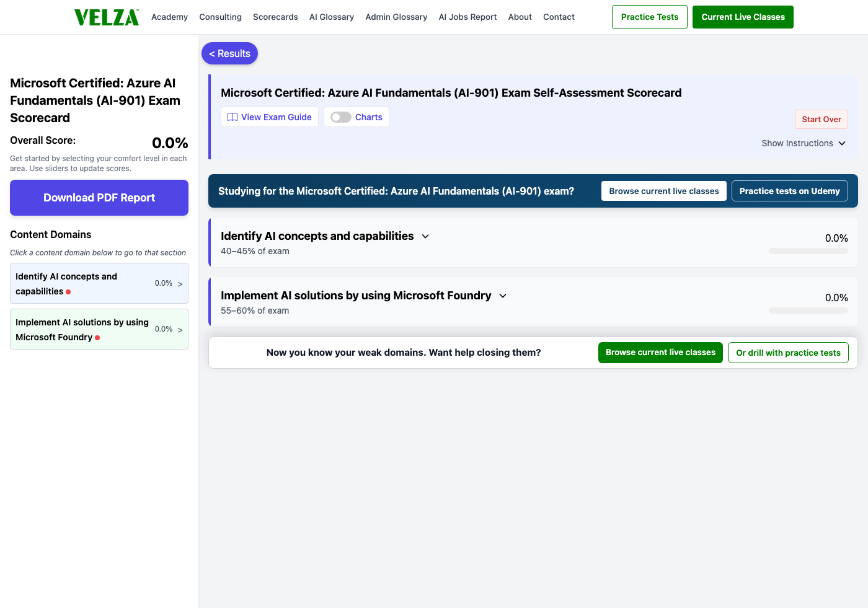Click Practice tests on Udemy button

[x=789, y=191]
